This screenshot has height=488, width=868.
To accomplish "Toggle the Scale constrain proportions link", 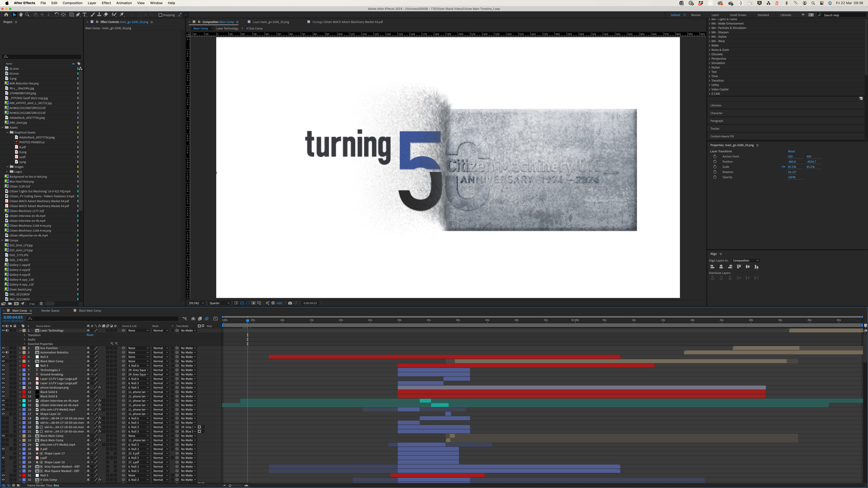I will coord(783,167).
